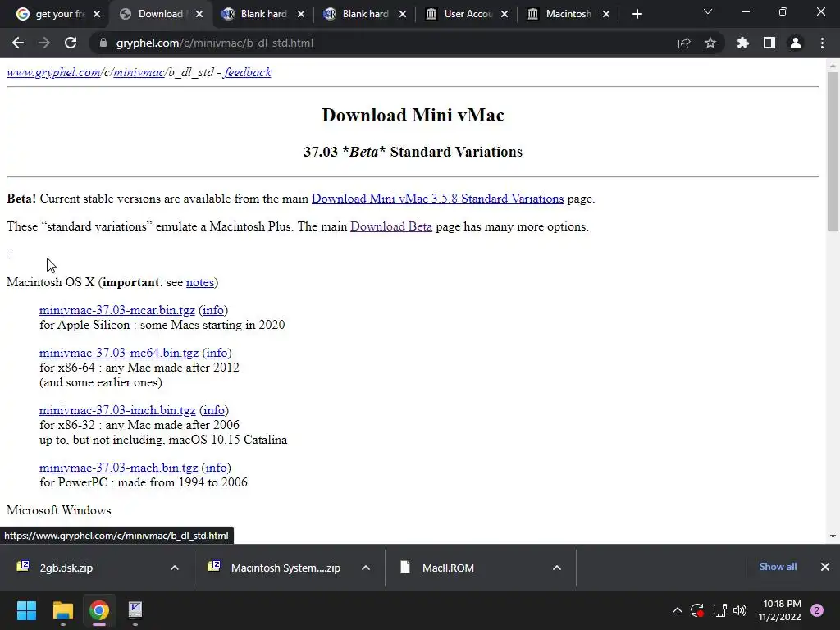Image resolution: width=840 pixels, height=630 pixels.
Task: Show hidden system tray icons
Action: tap(677, 610)
